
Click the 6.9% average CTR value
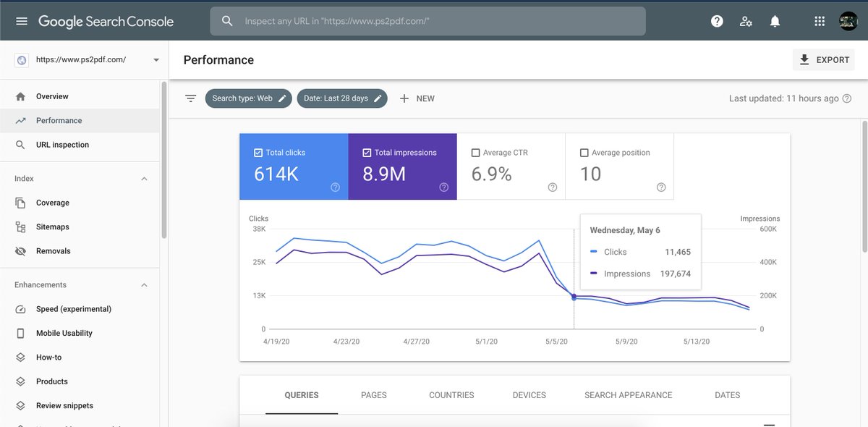point(491,174)
